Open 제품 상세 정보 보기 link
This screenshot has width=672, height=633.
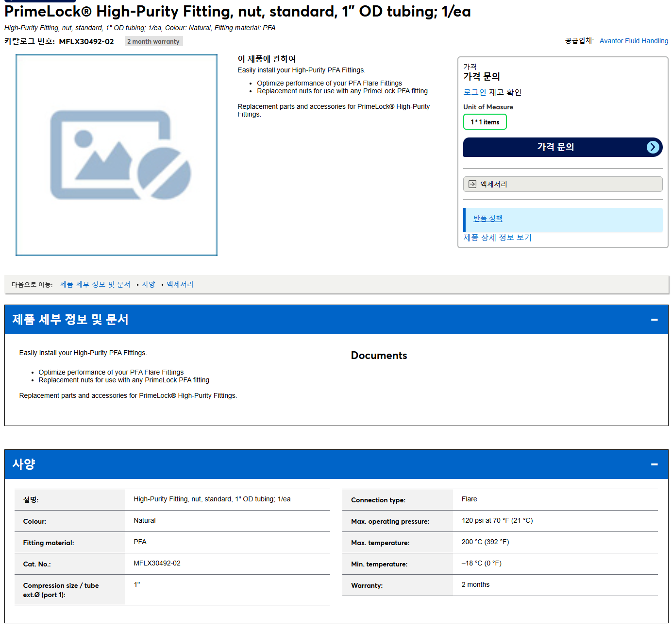click(x=497, y=238)
